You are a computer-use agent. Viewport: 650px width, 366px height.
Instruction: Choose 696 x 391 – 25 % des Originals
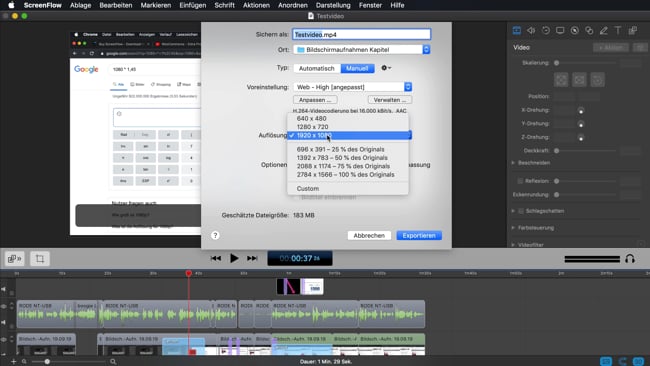click(x=348, y=149)
